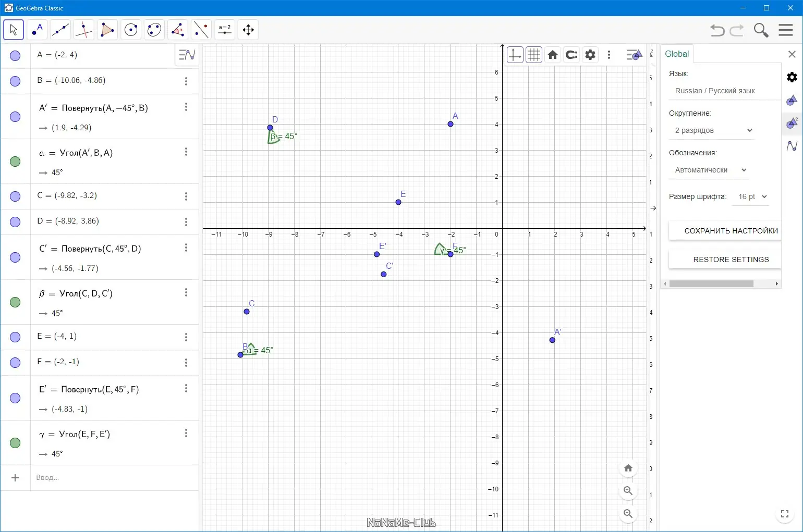803x532 pixels.
Task: Hide point C in the algebra list
Action: 15,196
